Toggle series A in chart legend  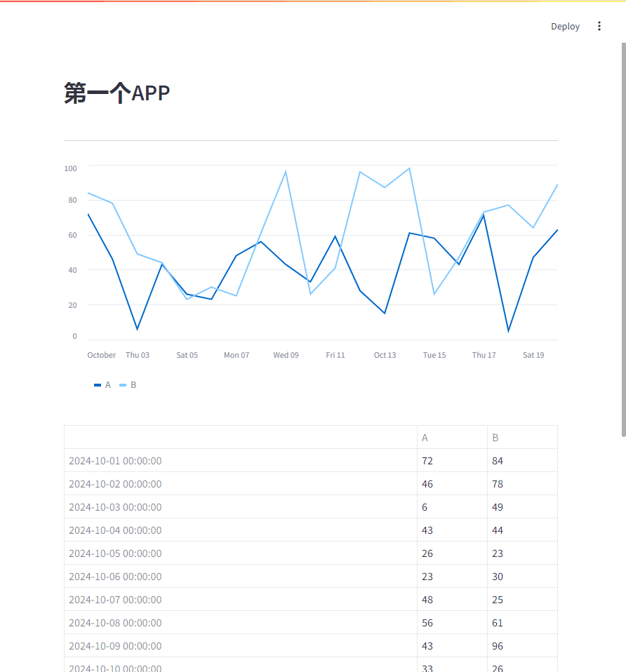[x=102, y=385]
